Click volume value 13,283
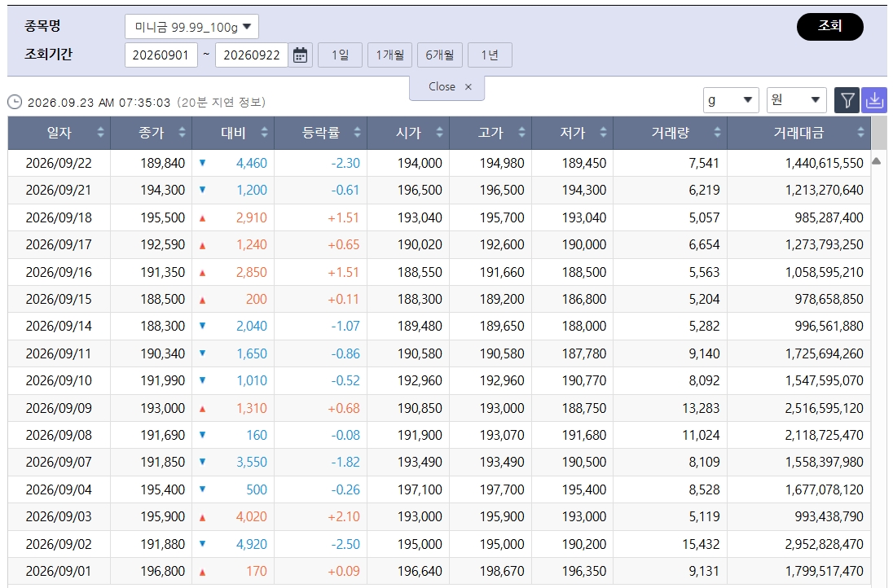The width and height of the screenshot is (893, 588). coord(701,408)
